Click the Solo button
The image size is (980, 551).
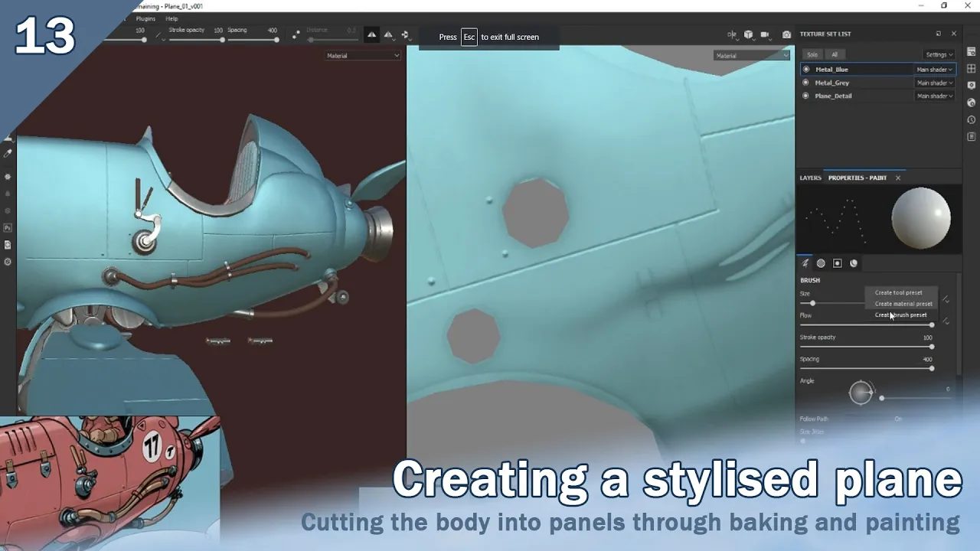(x=812, y=54)
